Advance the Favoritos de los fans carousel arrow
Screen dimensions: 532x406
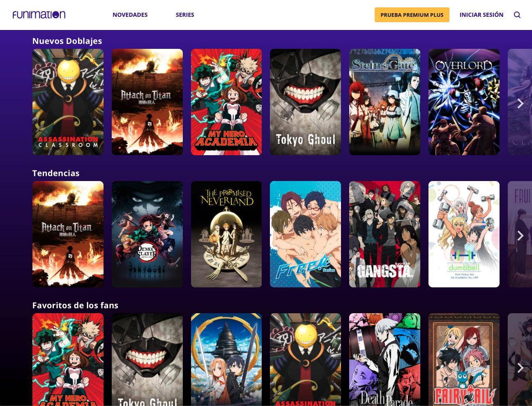point(520,367)
